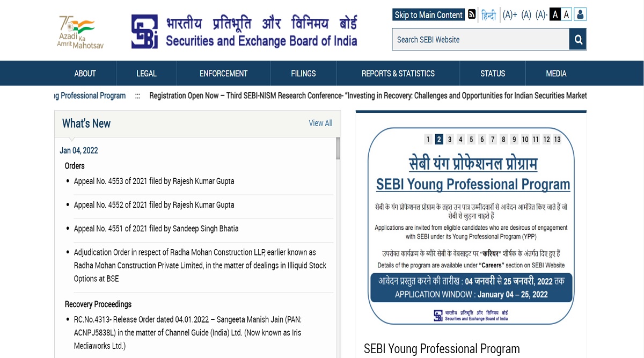Click the search magnifier icon
Viewport: 644px width, 358px height.
pyautogui.click(x=577, y=39)
